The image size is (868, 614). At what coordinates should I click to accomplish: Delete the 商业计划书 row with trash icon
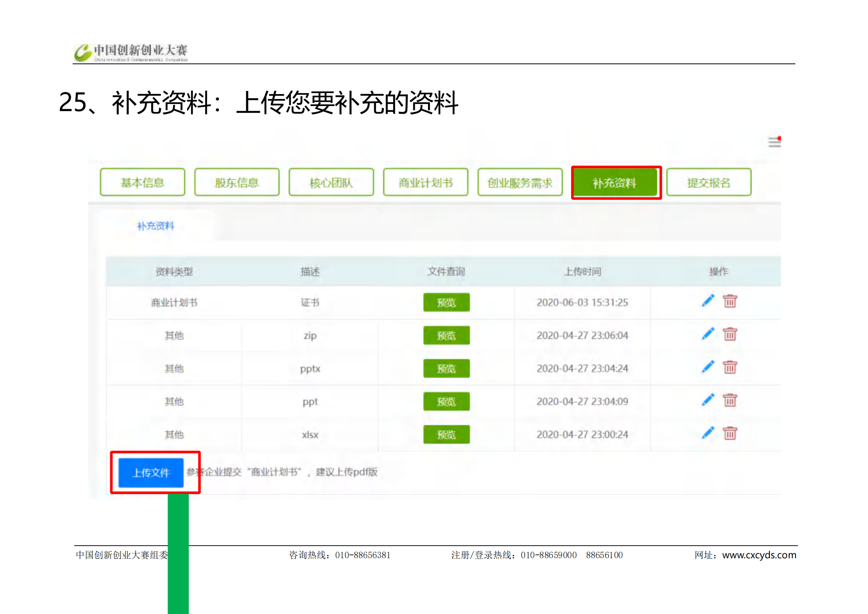click(x=730, y=301)
